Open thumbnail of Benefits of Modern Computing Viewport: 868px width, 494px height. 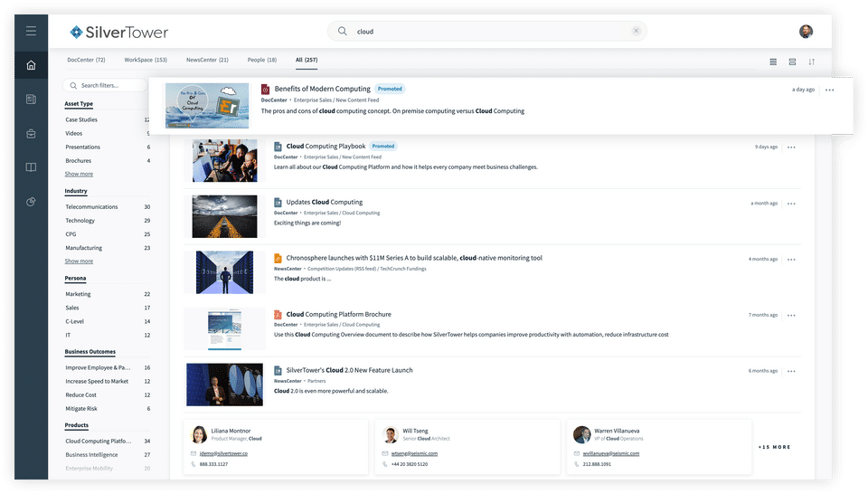[207, 105]
